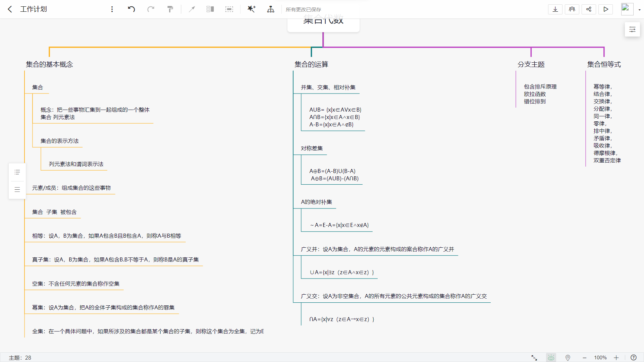This screenshot has height=362, width=644.
Task: Select the 集合的运算 branch topic
Action: (311, 64)
